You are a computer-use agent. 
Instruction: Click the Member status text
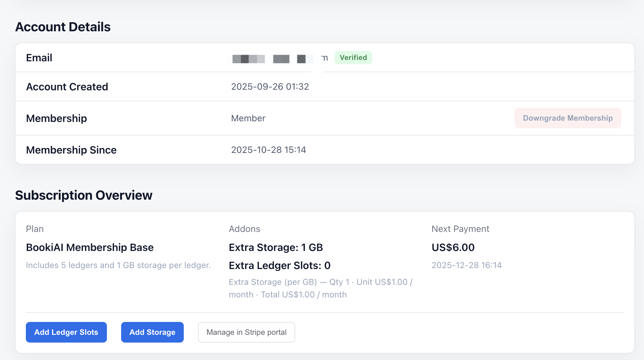(x=248, y=118)
